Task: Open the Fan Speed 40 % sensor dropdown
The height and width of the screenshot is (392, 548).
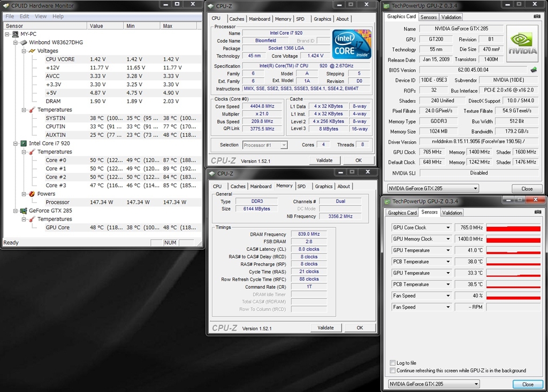Action: [448, 296]
